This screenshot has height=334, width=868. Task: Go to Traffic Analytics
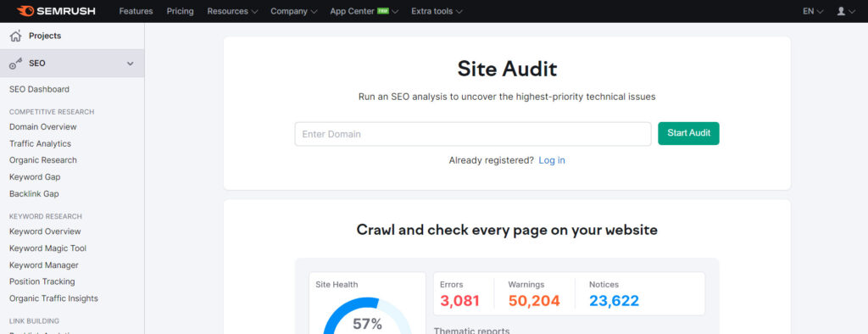tap(41, 143)
